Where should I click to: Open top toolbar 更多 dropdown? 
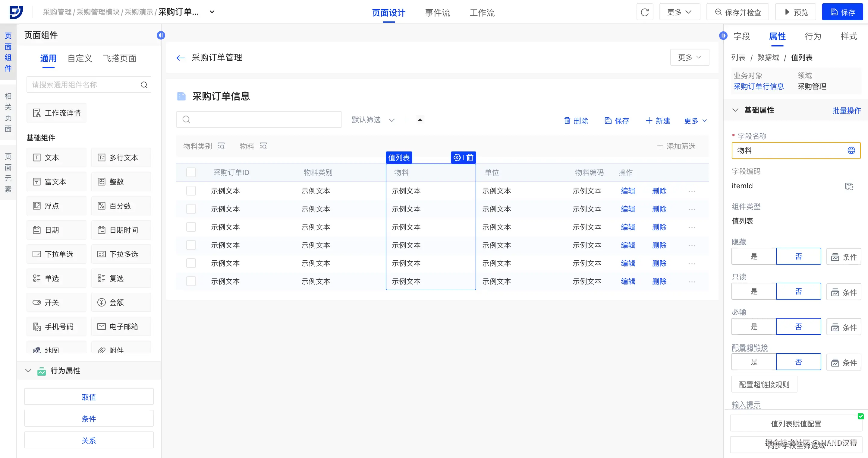tap(679, 12)
